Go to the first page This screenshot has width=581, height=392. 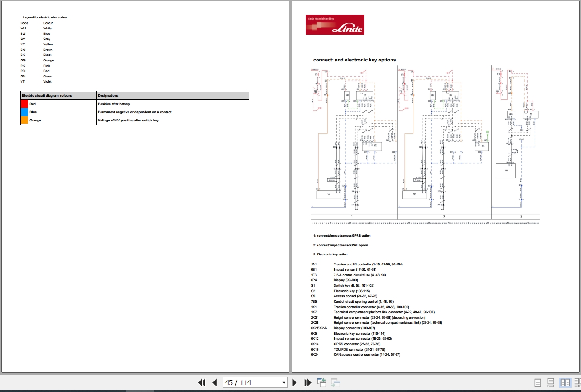point(201,382)
